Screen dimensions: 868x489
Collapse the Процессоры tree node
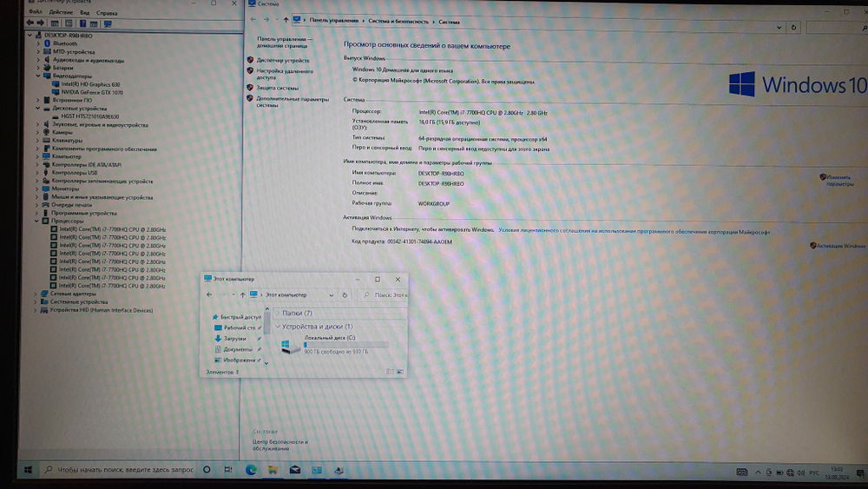[37, 221]
